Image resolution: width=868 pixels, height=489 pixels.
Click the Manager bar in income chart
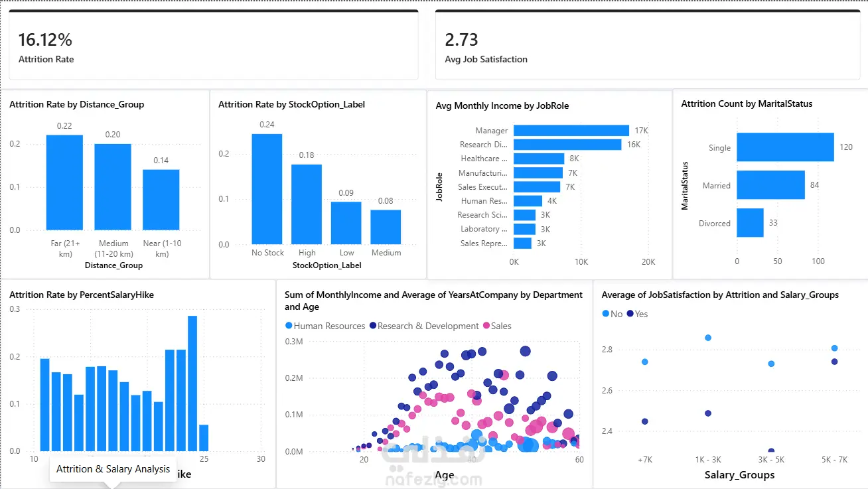coord(571,131)
